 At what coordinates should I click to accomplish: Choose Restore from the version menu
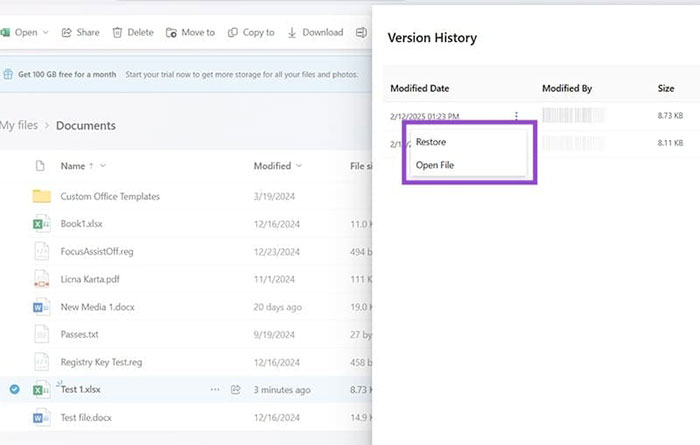coord(431,142)
